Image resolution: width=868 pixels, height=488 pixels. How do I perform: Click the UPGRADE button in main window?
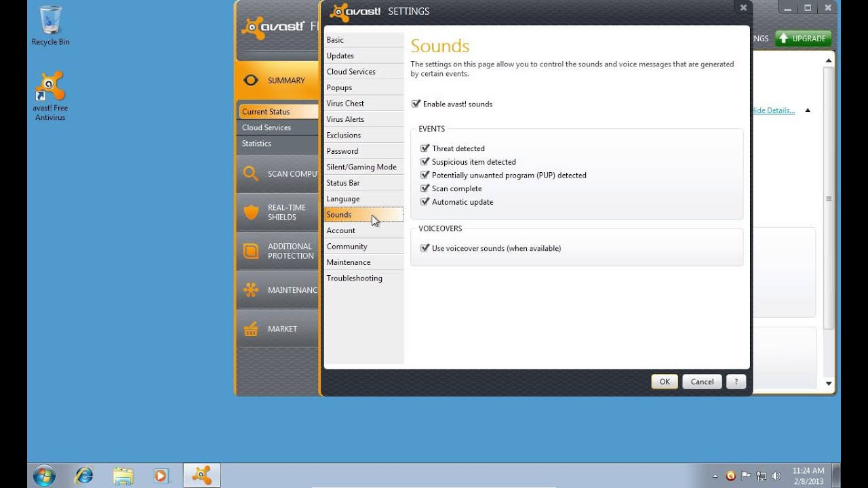click(x=803, y=39)
